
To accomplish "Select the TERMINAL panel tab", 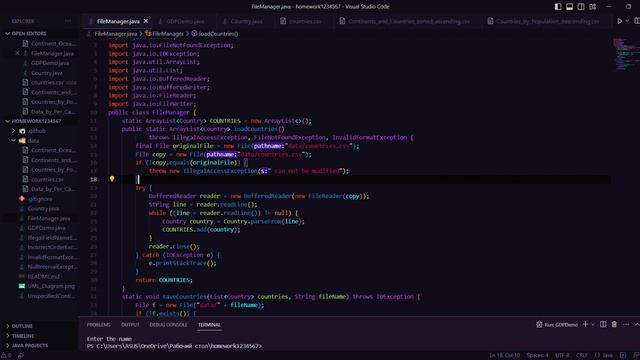I will point(209,325).
